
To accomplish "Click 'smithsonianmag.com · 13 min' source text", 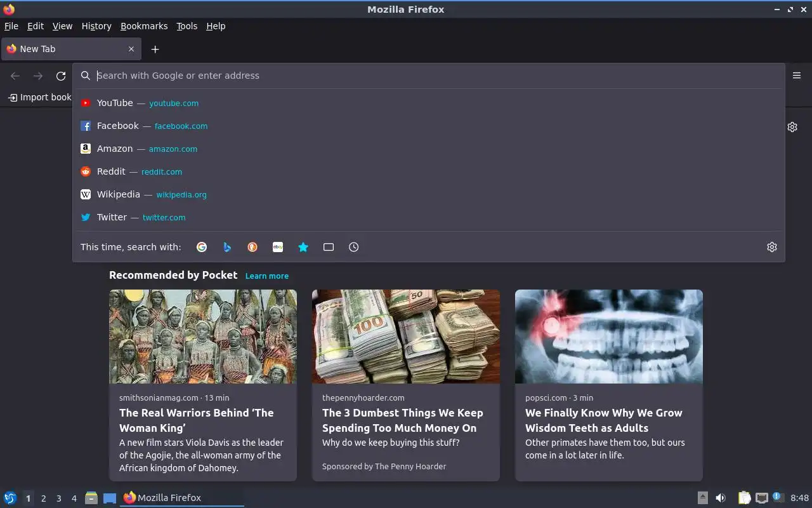I will (x=174, y=398).
